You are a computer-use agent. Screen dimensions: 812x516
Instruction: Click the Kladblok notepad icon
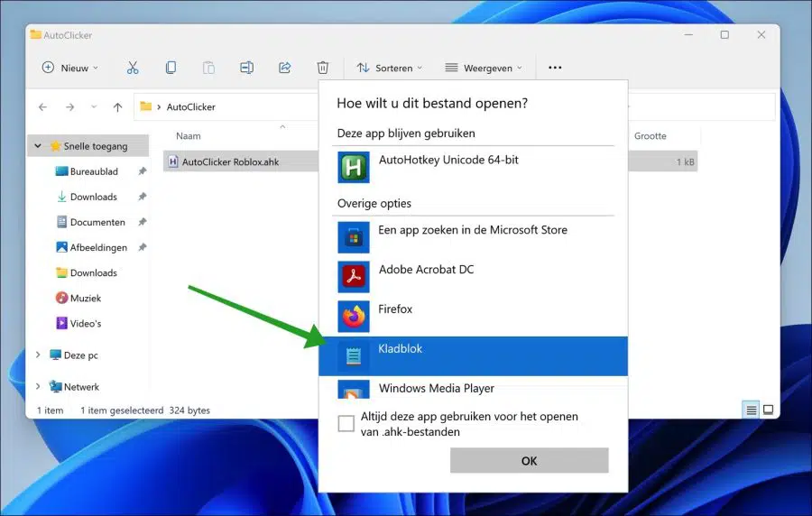(354, 356)
